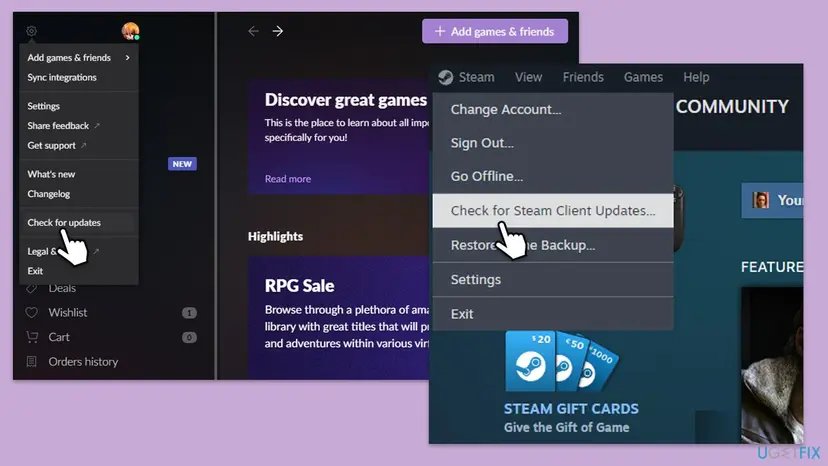Choose Exit in the Steam menu
828x466 pixels.
click(553, 314)
